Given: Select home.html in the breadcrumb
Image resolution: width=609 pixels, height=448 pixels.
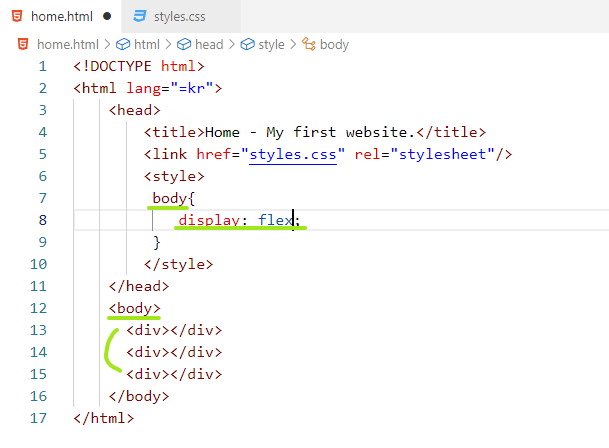Looking at the screenshot, I should (68, 44).
